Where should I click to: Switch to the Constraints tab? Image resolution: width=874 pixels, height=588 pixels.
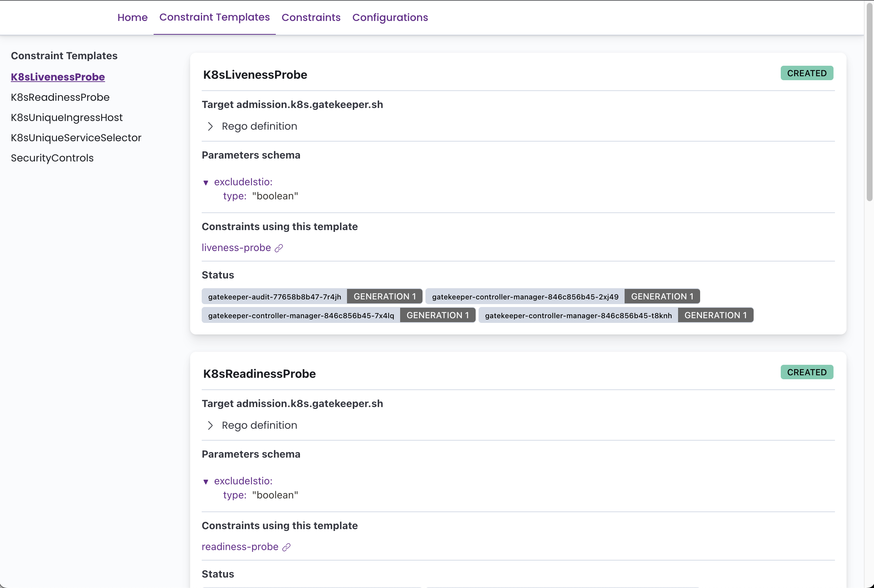point(311,17)
